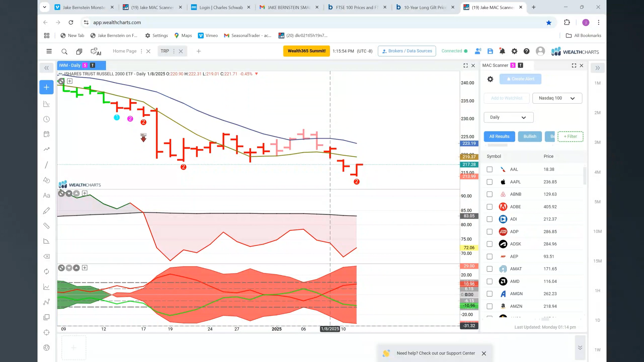
Task: Click the Wealth365 Summit! button
Action: click(x=307, y=51)
